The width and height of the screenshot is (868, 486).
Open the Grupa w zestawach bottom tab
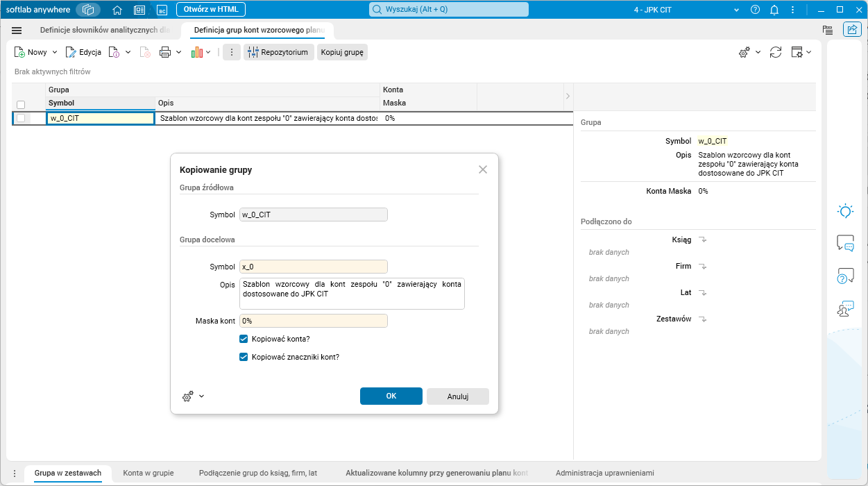[68, 473]
